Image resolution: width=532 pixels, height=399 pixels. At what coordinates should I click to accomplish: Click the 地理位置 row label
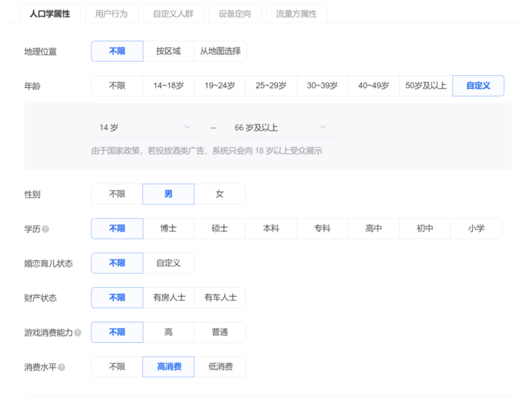point(40,52)
